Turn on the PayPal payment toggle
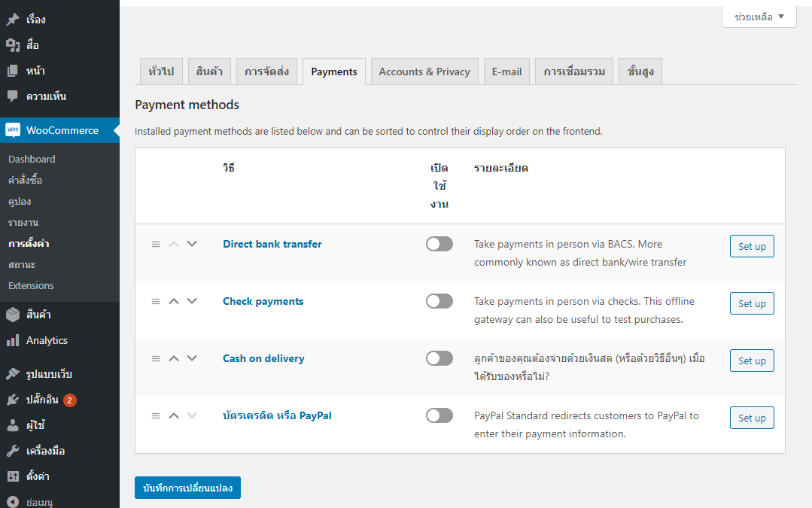The image size is (812, 508). (x=439, y=415)
